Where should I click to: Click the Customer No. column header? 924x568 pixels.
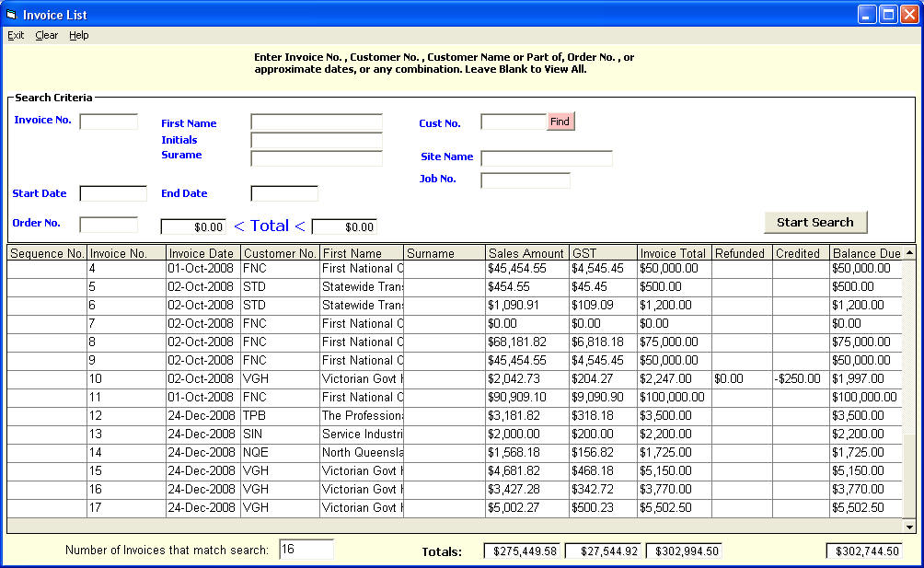pyautogui.click(x=280, y=253)
